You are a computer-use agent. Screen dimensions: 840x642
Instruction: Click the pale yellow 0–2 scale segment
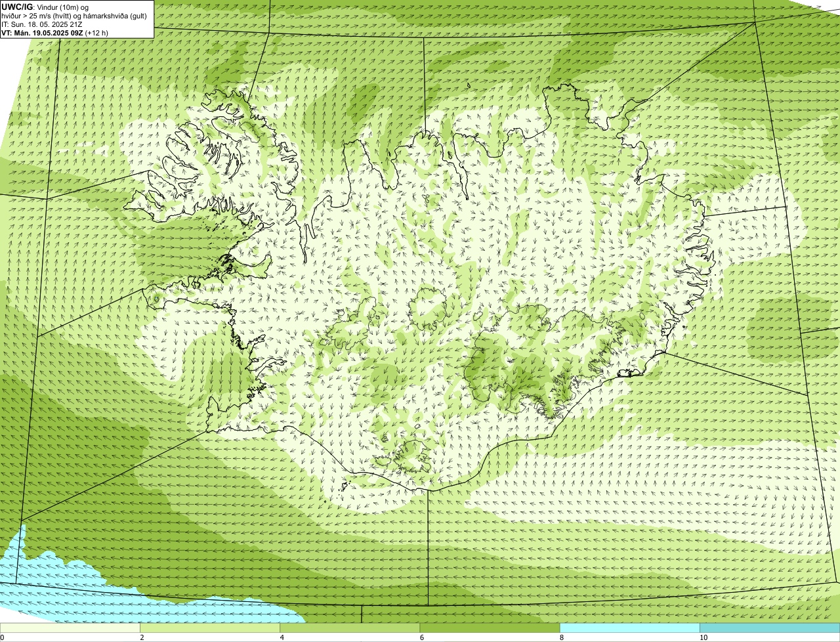[x=70, y=628]
